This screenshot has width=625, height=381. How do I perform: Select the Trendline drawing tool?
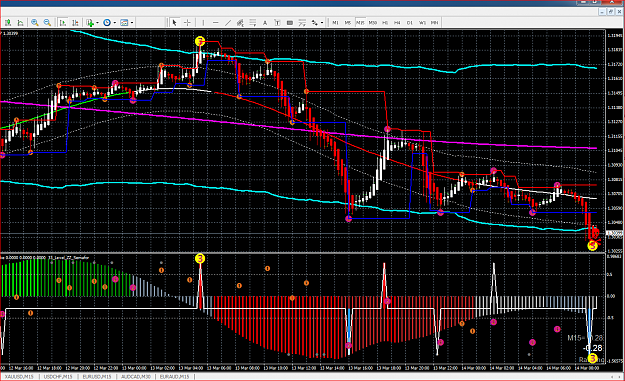click(228, 23)
